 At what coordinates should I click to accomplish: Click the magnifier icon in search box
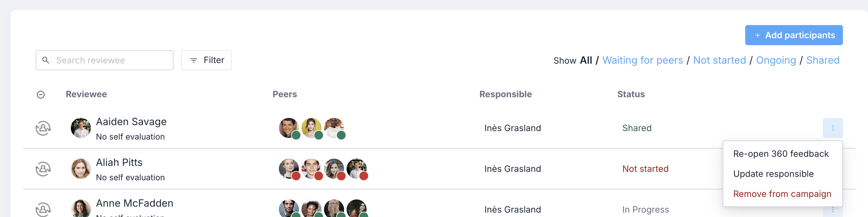(x=45, y=60)
